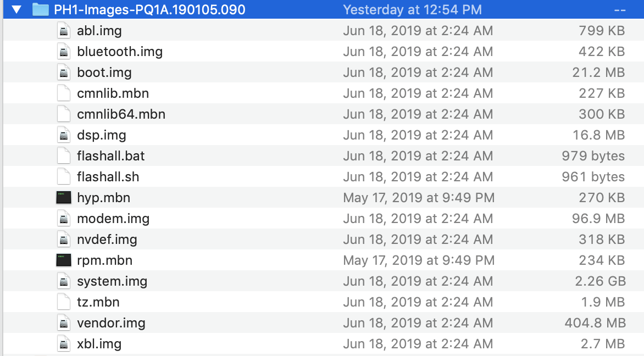Click the 318 KB size of nvdef.img

pos(602,240)
